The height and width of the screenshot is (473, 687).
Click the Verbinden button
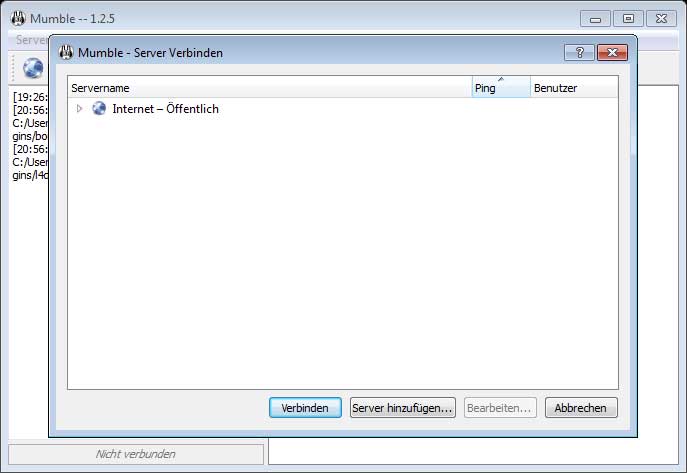(x=305, y=408)
